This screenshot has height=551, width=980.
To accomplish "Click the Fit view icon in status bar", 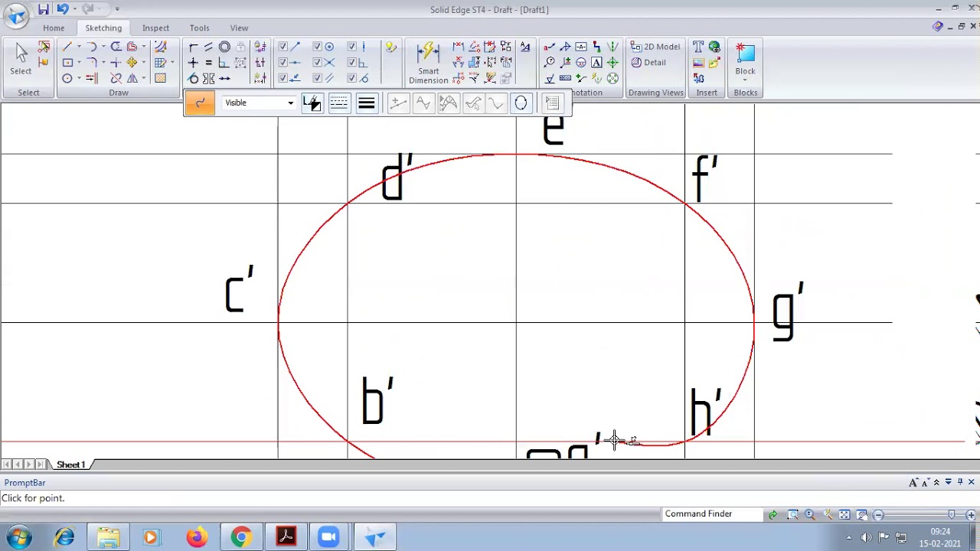I will point(844,514).
